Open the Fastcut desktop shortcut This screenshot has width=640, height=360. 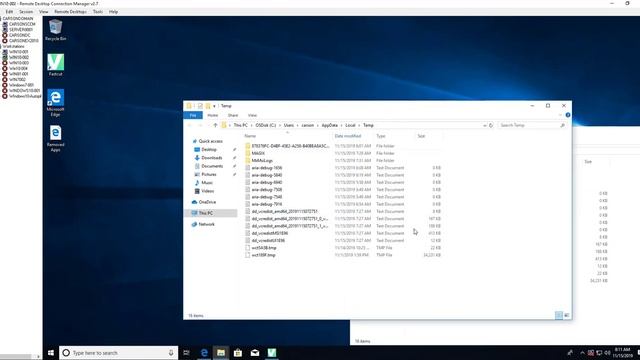[56, 65]
